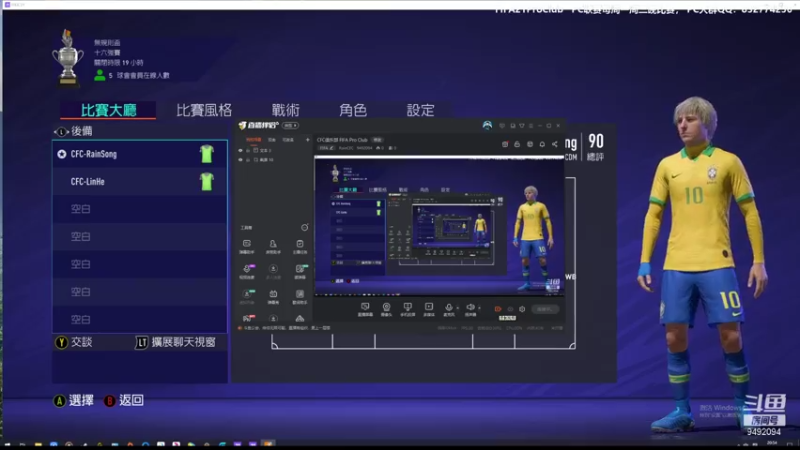Click the share icon above the preview
This screenshot has width=800, height=450.
555,144
